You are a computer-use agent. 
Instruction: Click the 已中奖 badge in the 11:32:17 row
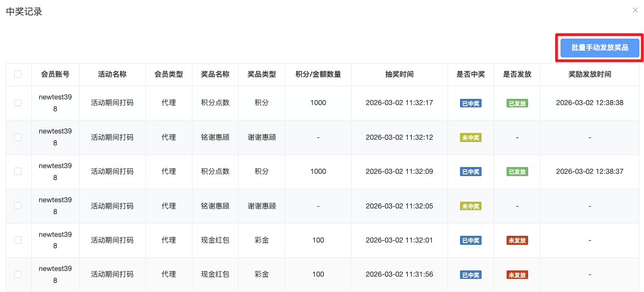click(470, 103)
